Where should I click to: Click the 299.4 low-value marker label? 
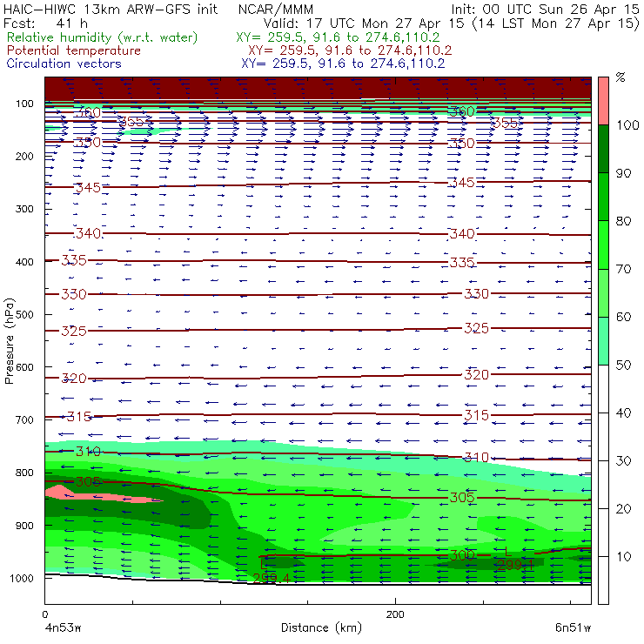[x=272, y=578]
